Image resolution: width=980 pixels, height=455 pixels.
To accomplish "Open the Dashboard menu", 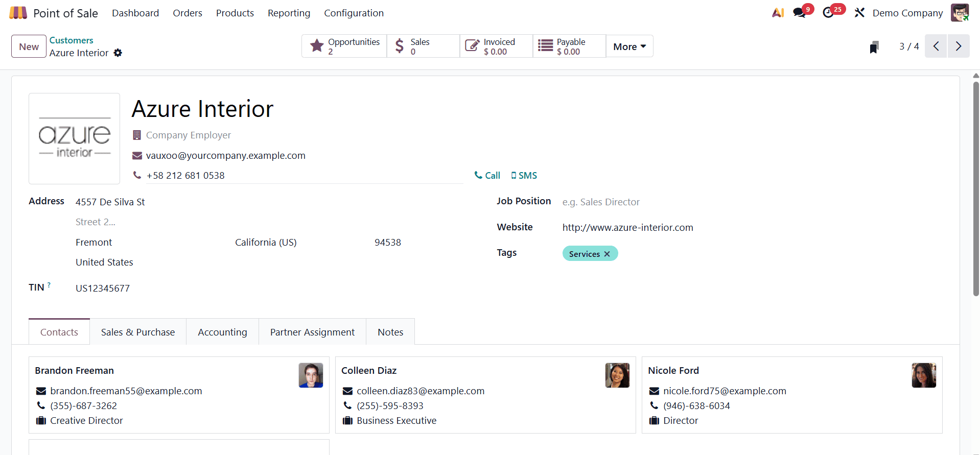I will coord(135,13).
